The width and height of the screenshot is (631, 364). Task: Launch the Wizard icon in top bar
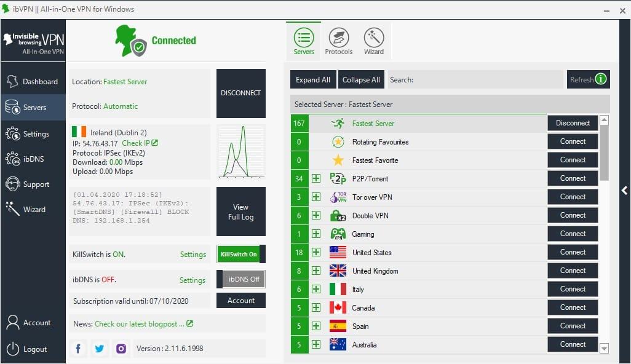374,38
